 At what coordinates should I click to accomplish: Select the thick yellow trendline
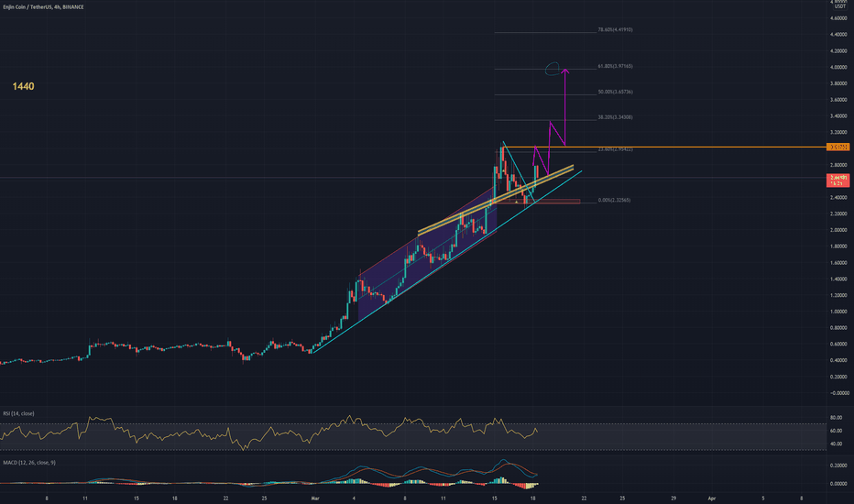tap(496, 200)
